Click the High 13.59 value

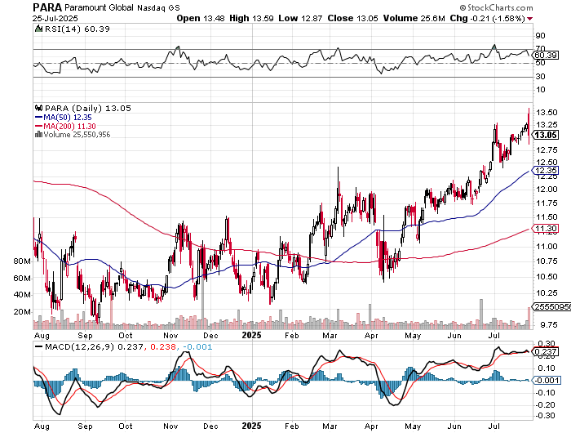click(251, 18)
